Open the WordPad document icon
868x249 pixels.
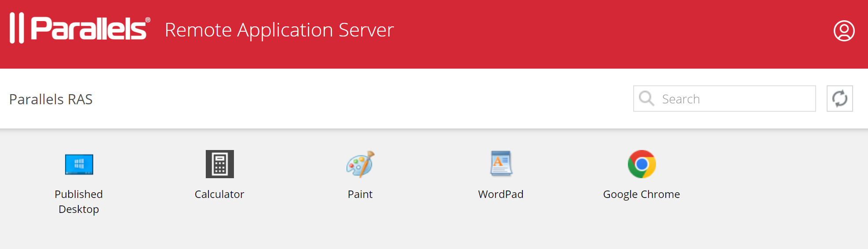pyautogui.click(x=501, y=164)
